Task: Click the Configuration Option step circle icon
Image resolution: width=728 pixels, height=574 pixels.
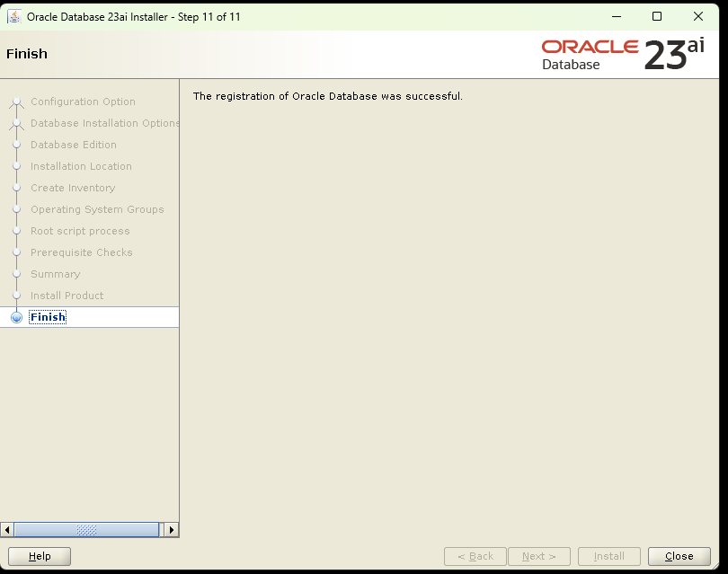Action: click(16, 102)
